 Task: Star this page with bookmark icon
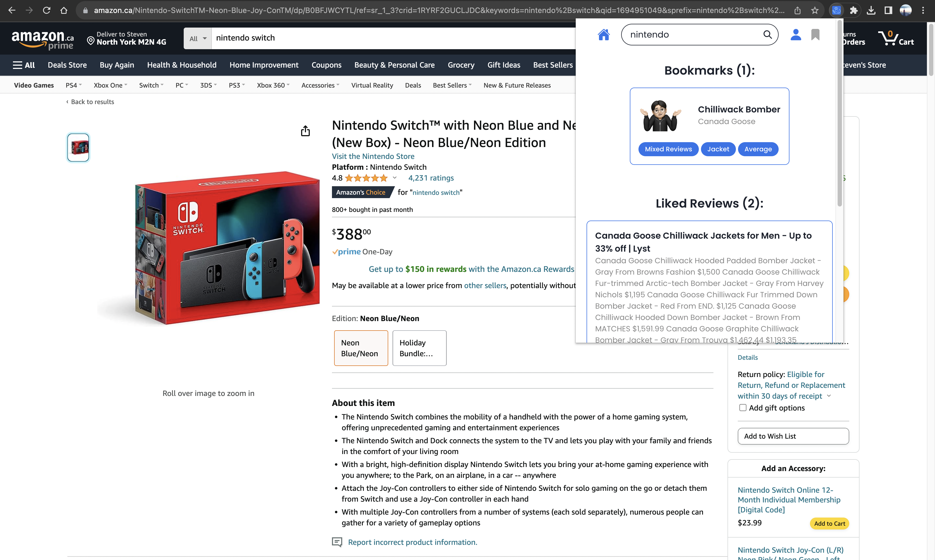(x=815, y=10)
